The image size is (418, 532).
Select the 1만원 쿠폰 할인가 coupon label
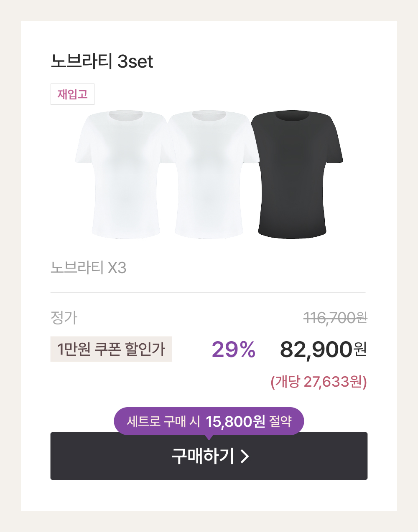pos(111,349)
